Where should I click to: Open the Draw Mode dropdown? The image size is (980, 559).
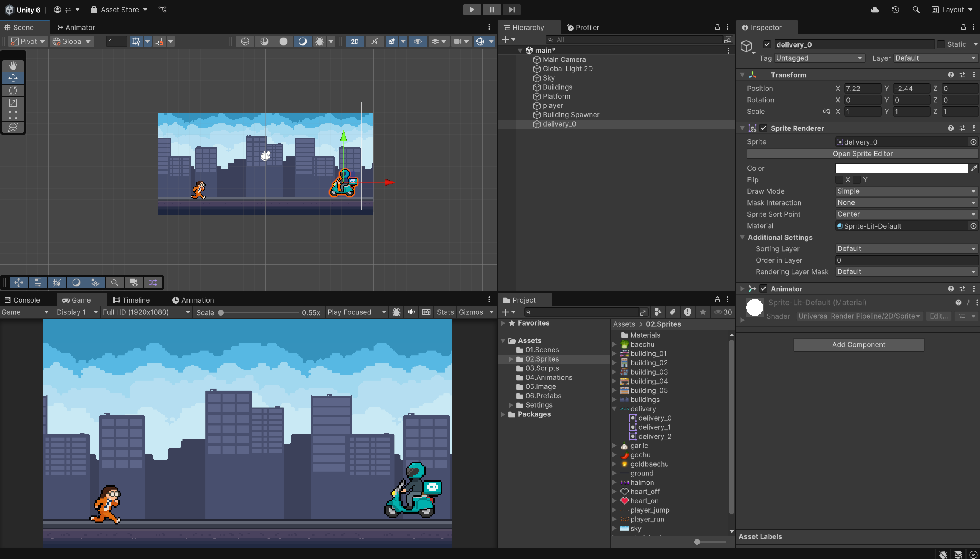click(x=906, y=191)
